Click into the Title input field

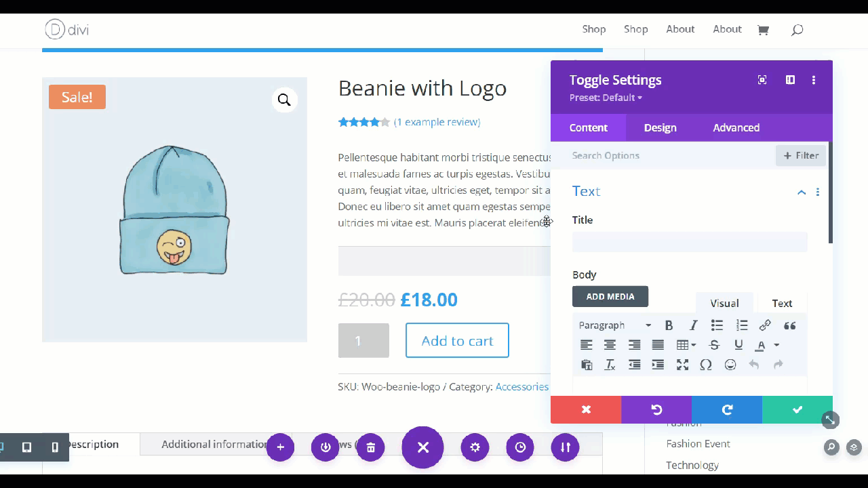[x=690, y=242]
